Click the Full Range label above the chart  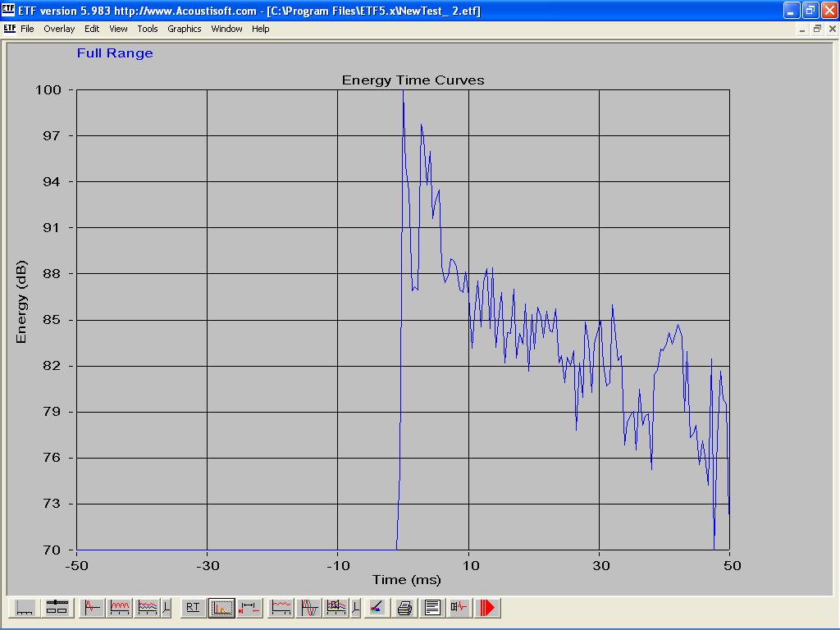115,53
